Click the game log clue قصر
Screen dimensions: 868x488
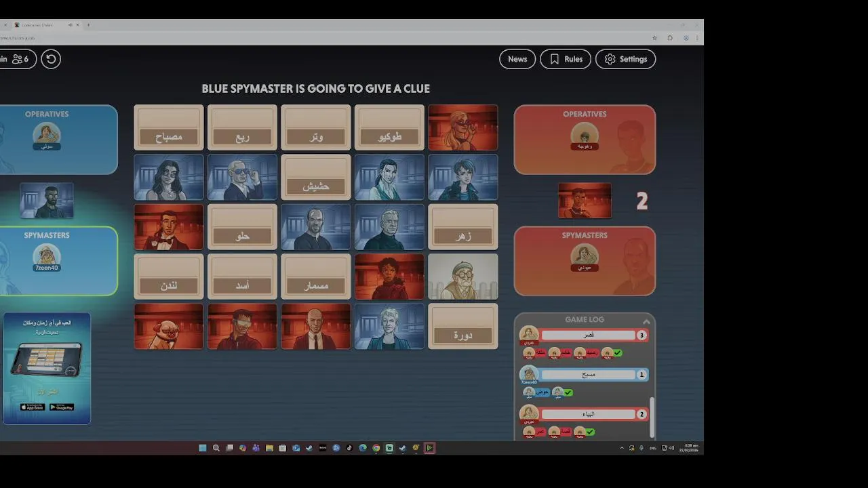coord(589,335)
